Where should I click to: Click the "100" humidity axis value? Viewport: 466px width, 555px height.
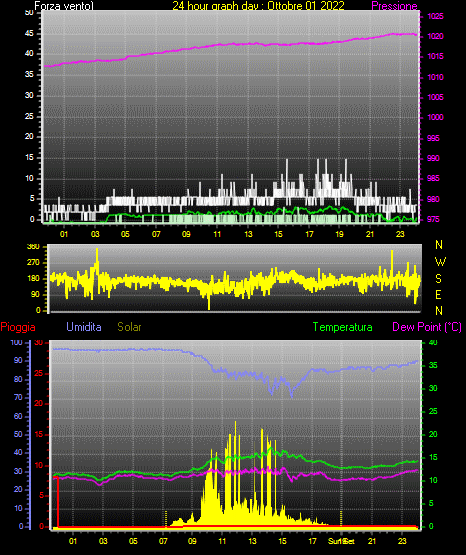(17, 343)
